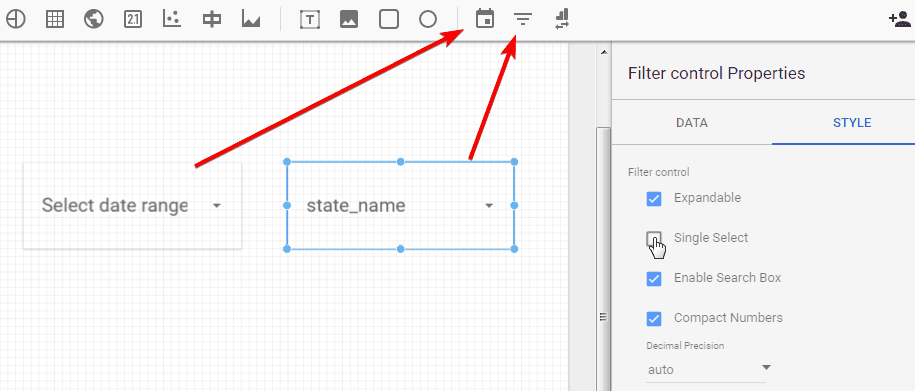915x391 pixels.
Task: Uncheck the Expandable checkbox
Action: pos(654,199)
